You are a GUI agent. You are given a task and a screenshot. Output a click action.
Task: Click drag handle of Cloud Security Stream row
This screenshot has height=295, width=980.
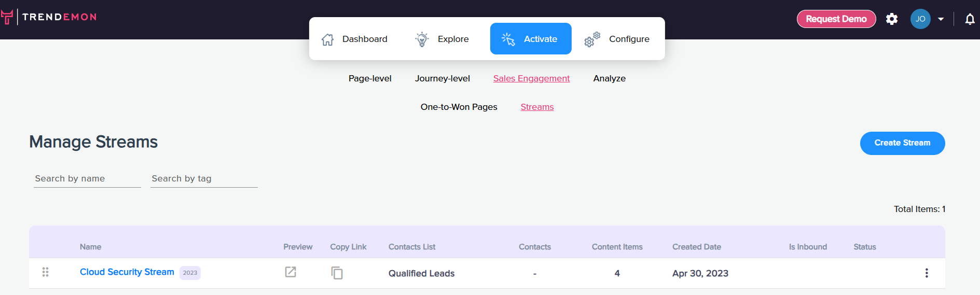pos(45,272)
